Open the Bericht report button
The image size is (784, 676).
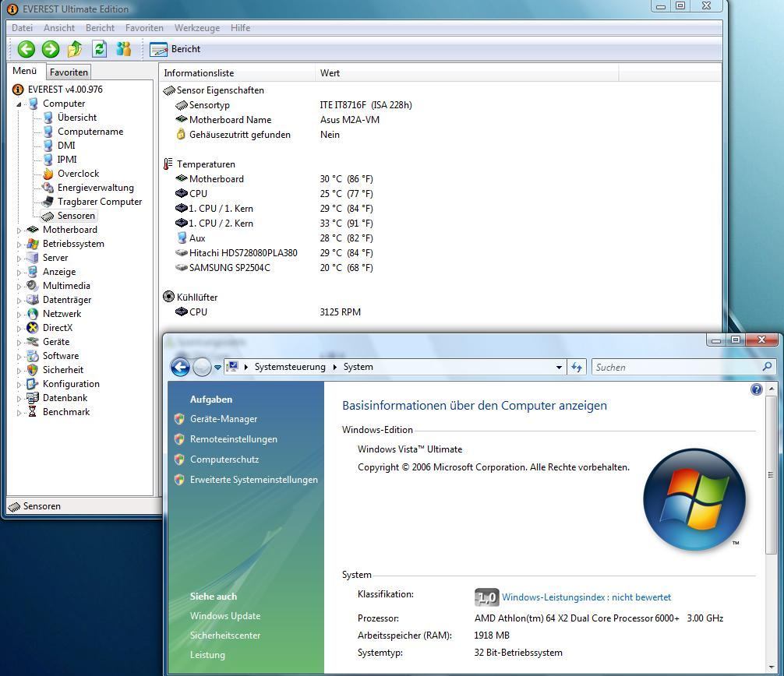pos(175,49)
